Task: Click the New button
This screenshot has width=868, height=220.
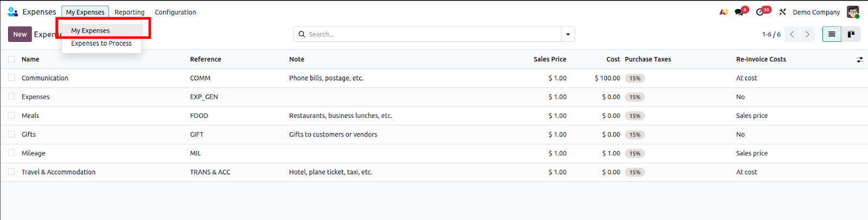Action: [x=20, y=34]
